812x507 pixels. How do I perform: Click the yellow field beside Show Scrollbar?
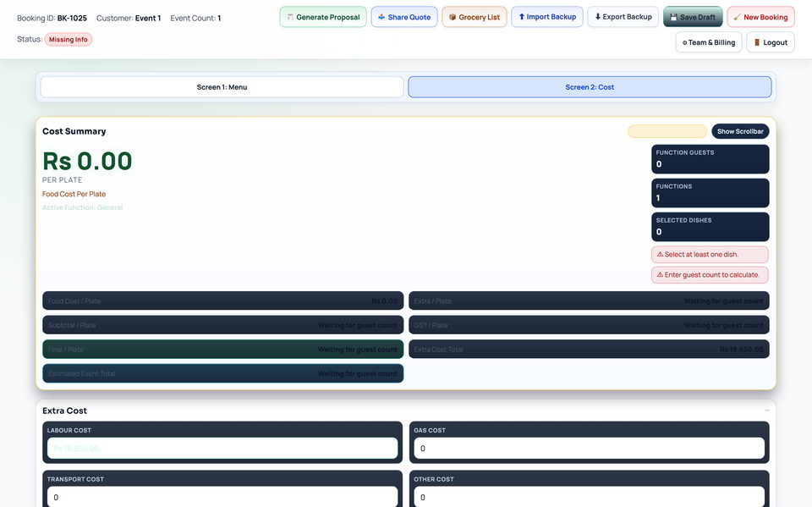[667, 131]
